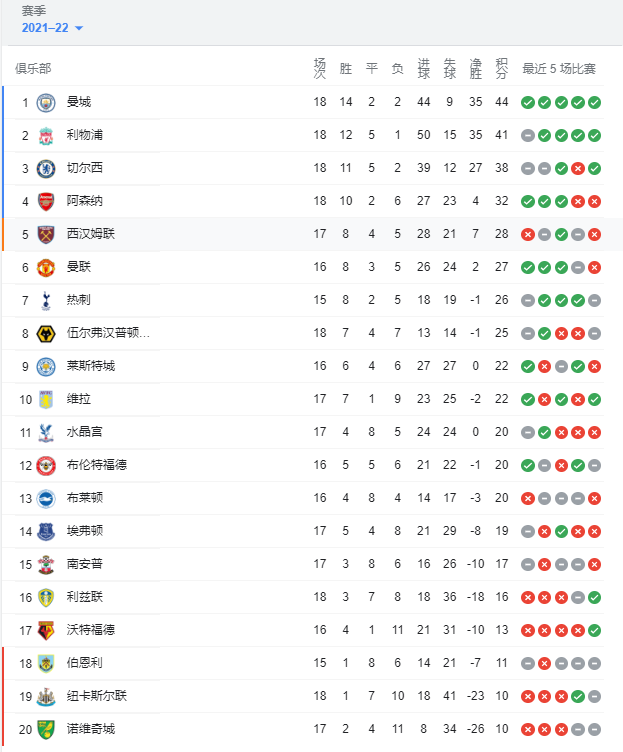Click 利物浦's first grey draw marker

tap(528, 136)
